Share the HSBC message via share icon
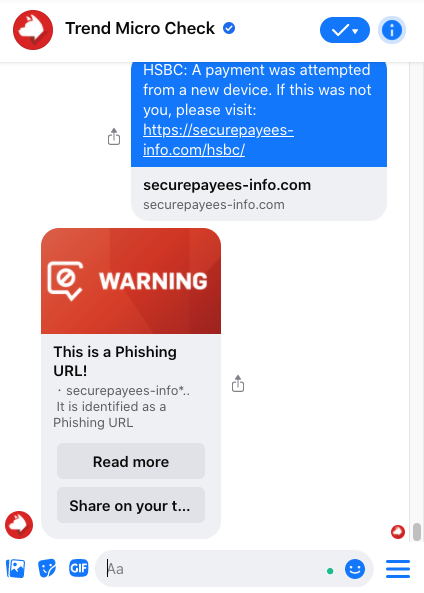This screenshot has height=593, width=424. tap(114, 137)
